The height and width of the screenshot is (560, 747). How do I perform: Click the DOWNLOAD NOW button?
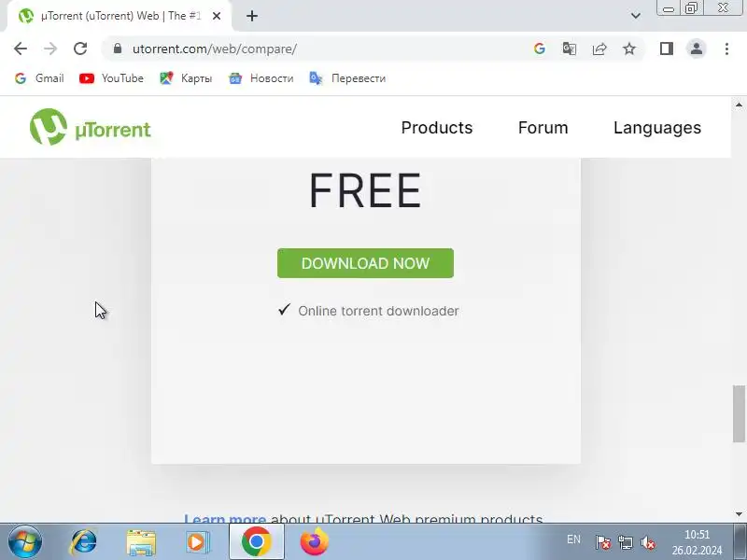click(365, 263)
